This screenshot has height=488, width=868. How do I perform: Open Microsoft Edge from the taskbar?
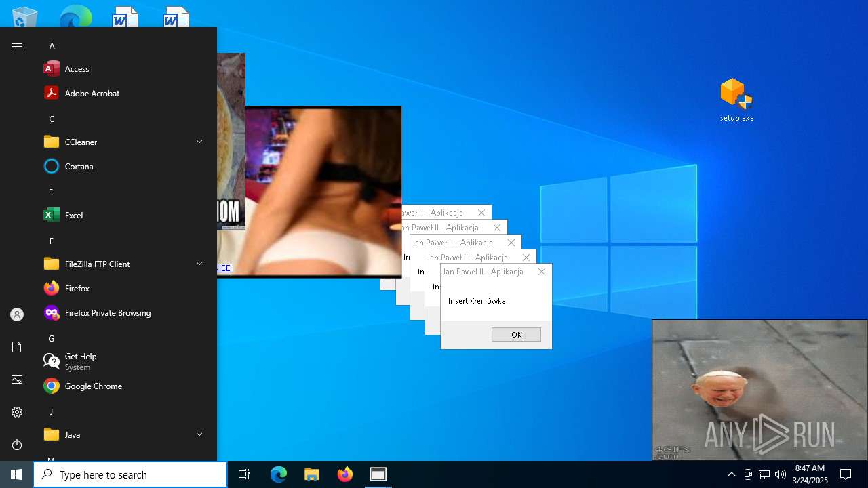click(279, 474)
